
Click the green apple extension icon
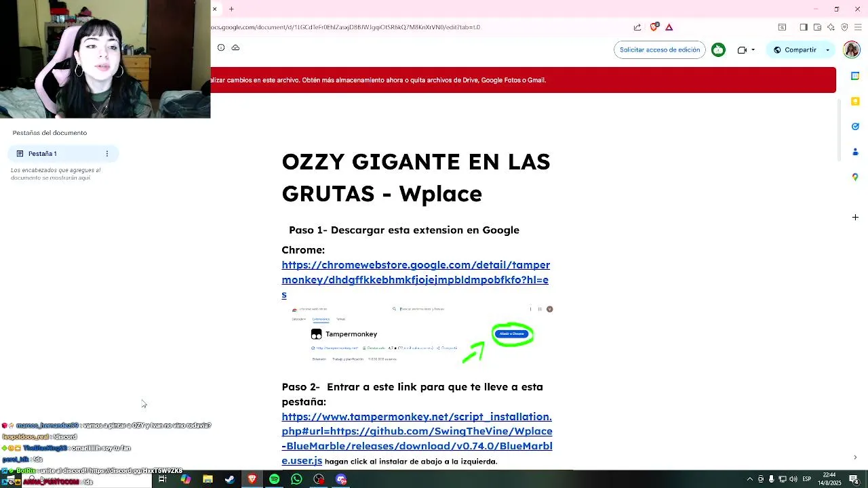tap(718, 49)
